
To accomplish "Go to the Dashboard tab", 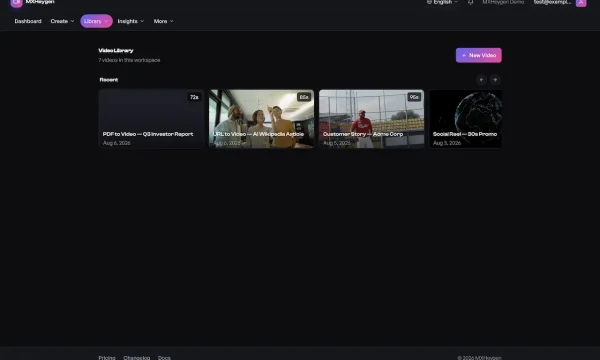I will click(x=28, y=21).
